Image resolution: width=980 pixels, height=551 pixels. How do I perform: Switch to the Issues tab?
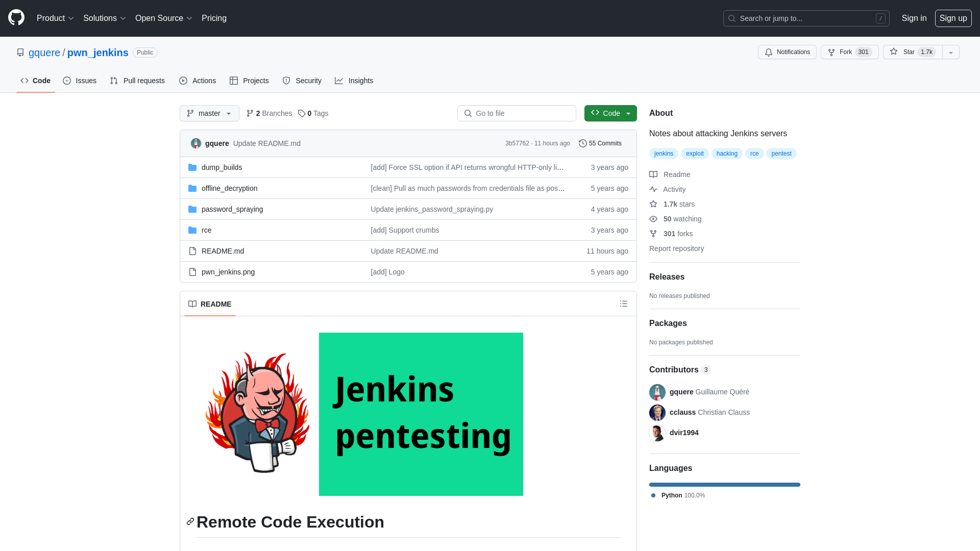pyautogui.click(x=80, y=81)
